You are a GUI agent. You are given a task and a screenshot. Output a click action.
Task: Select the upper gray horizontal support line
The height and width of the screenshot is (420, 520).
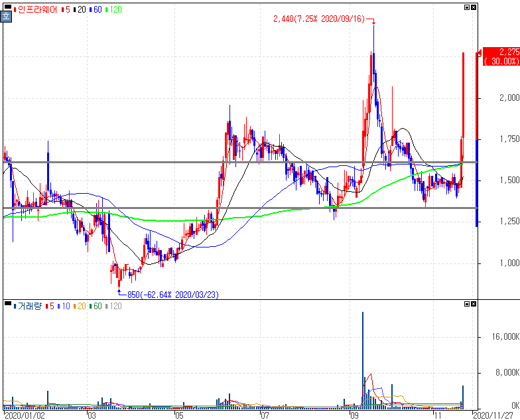click(x=240, y=162)
